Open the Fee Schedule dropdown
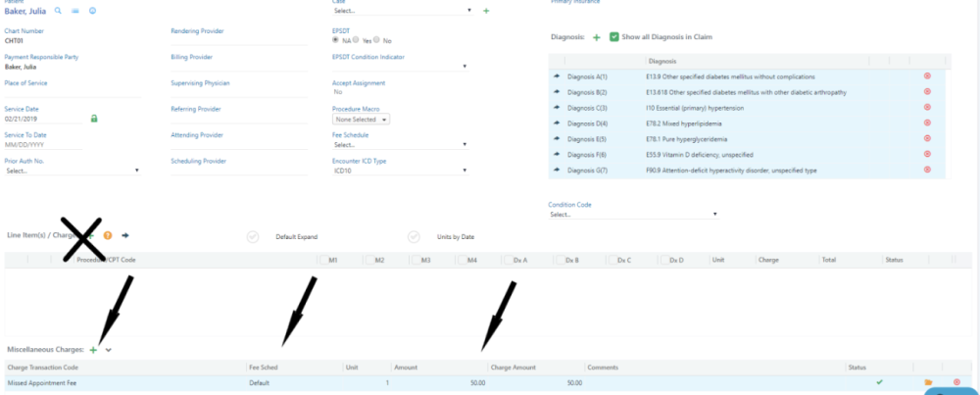This screenshot has width=980, height=395. coord(401,144)
